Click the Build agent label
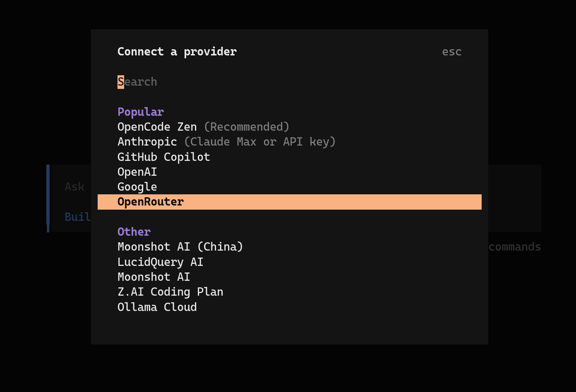Image resolution: width=576 pixels, height=392 pixels. 78,217
